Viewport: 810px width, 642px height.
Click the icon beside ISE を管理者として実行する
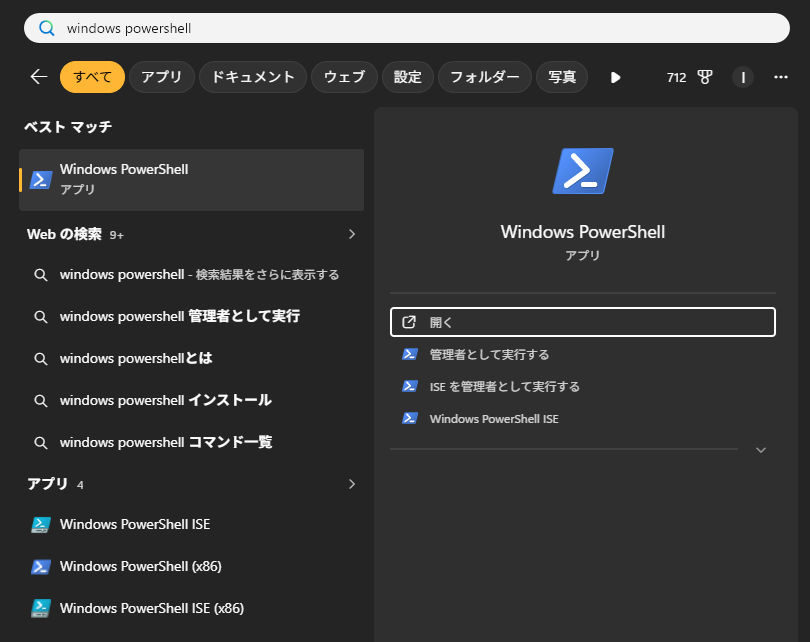[x=410, y=386]
